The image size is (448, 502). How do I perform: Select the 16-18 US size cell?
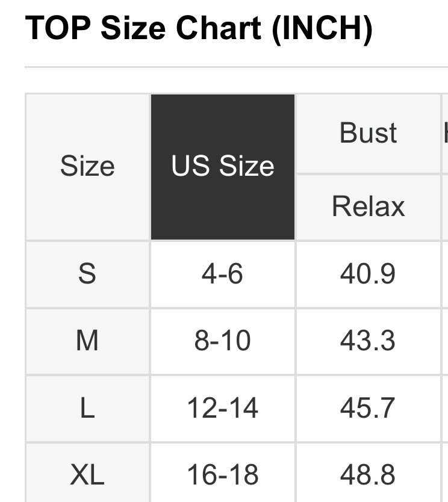coord(223,475)
